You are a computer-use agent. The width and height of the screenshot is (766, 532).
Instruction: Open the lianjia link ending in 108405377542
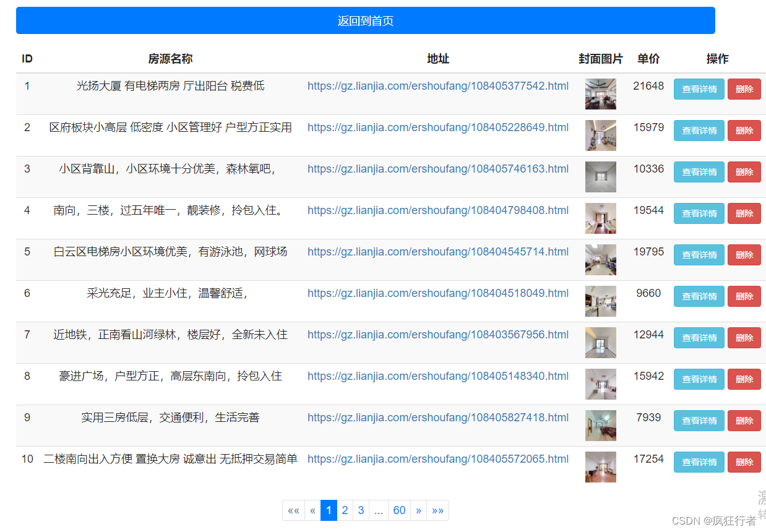[x=438, y=86]
